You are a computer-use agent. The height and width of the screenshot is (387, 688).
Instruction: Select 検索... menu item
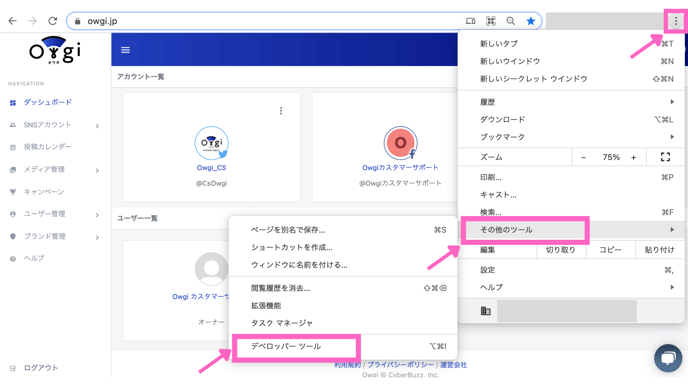571,212
